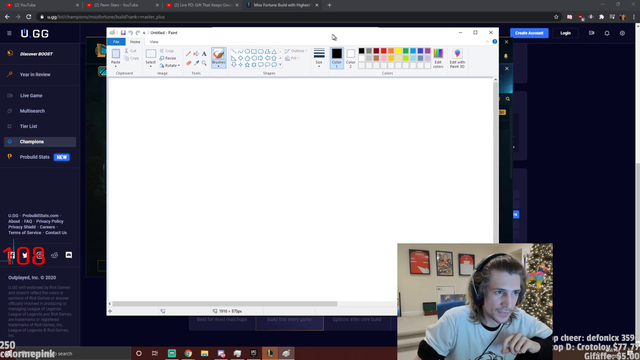Click Cut in Paint Clipboard group
640x360 pixels.
pos(131,51)
